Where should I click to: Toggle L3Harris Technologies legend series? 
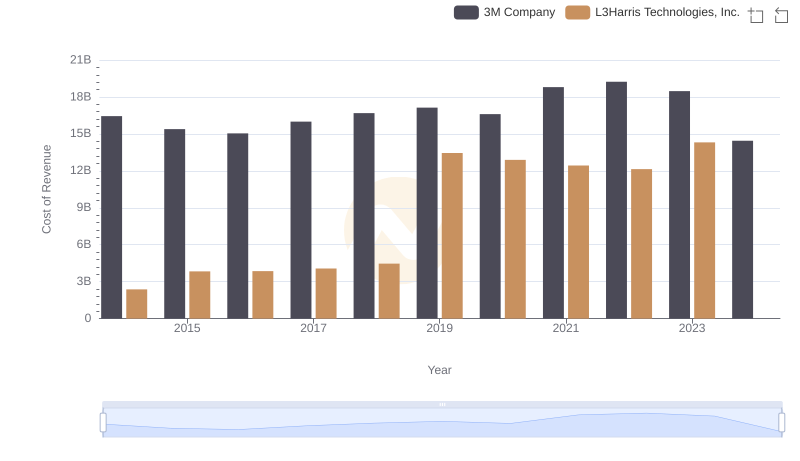[653, 12]
